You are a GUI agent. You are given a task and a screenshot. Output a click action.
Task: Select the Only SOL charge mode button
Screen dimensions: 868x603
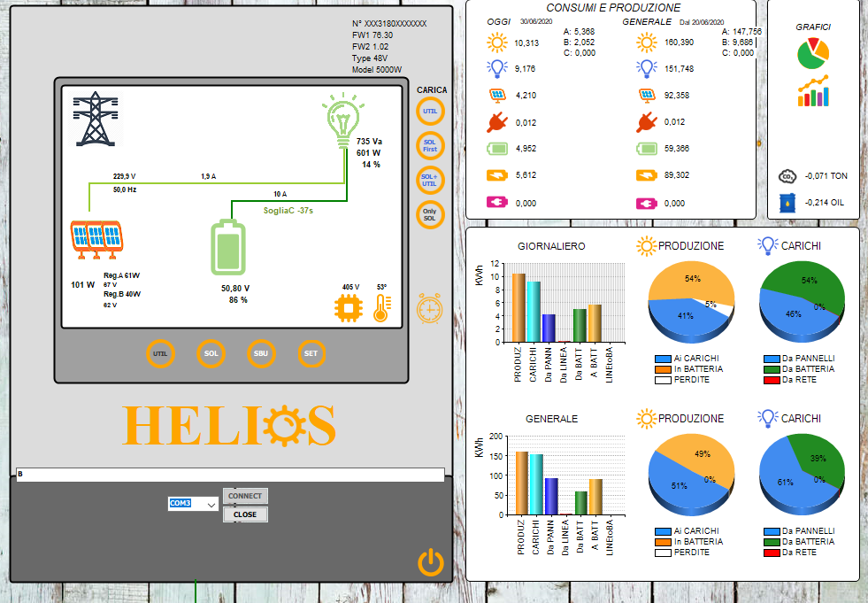point(430,214)
